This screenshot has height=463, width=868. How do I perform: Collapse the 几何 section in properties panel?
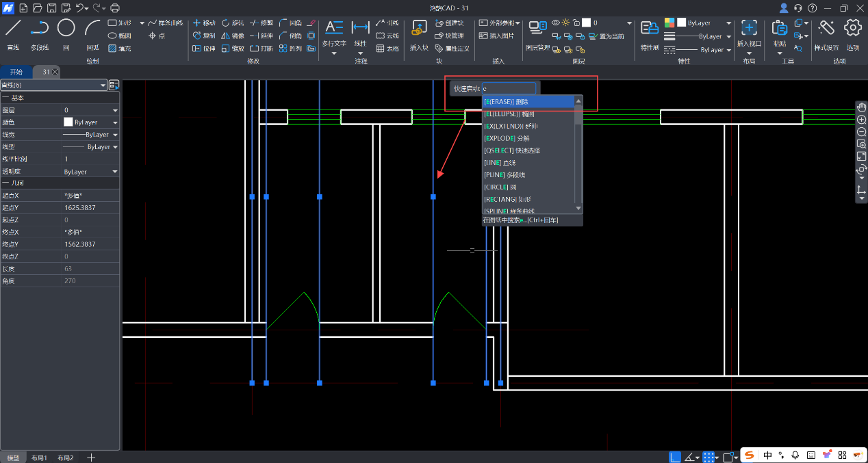(x=5, y=183)
